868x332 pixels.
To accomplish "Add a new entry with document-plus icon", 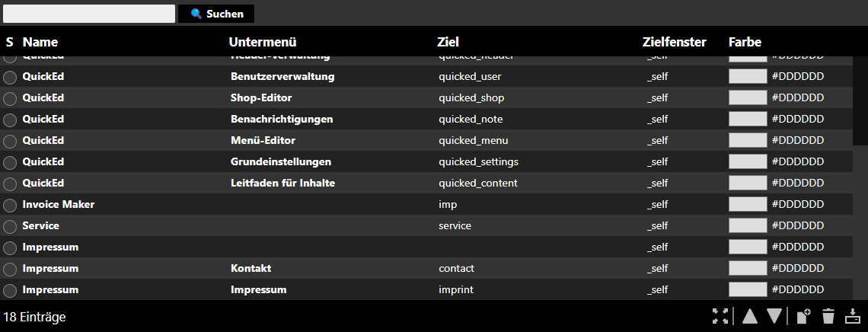I will (803, 316).
